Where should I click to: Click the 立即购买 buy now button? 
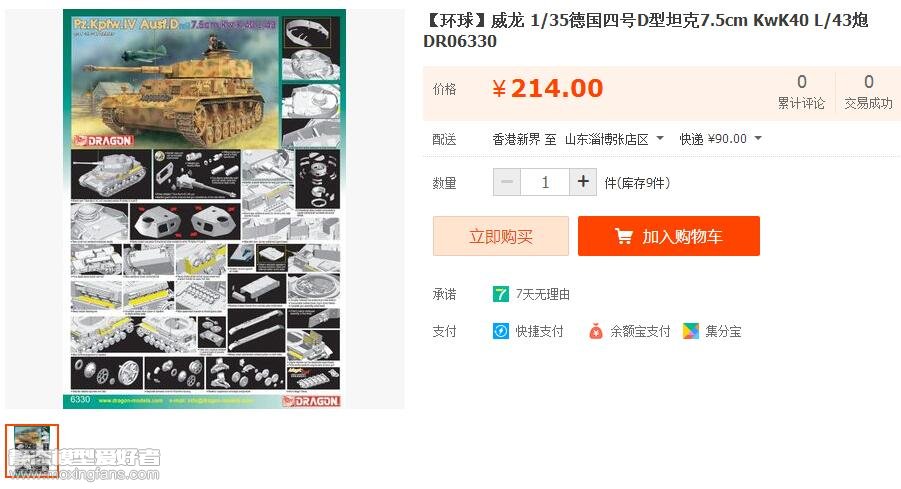coord(500,236)
